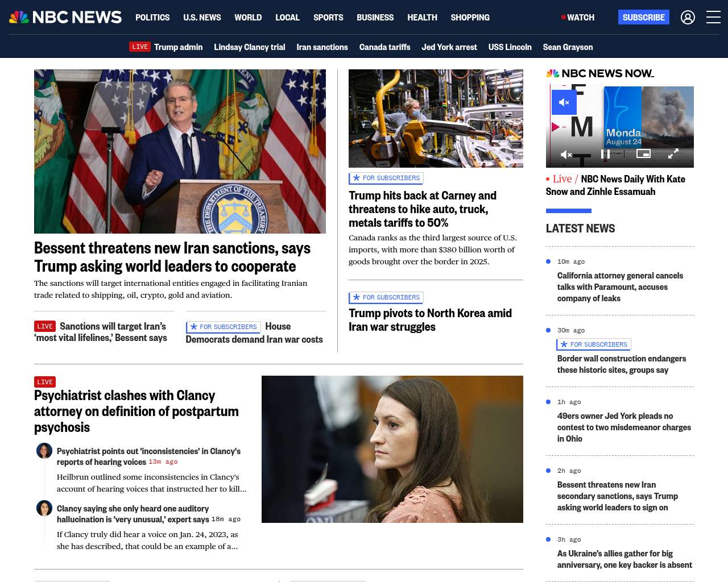Click Live badge beside Sanctions will target Iran
This screenshot has height=582, width=728.
point(45,326)
